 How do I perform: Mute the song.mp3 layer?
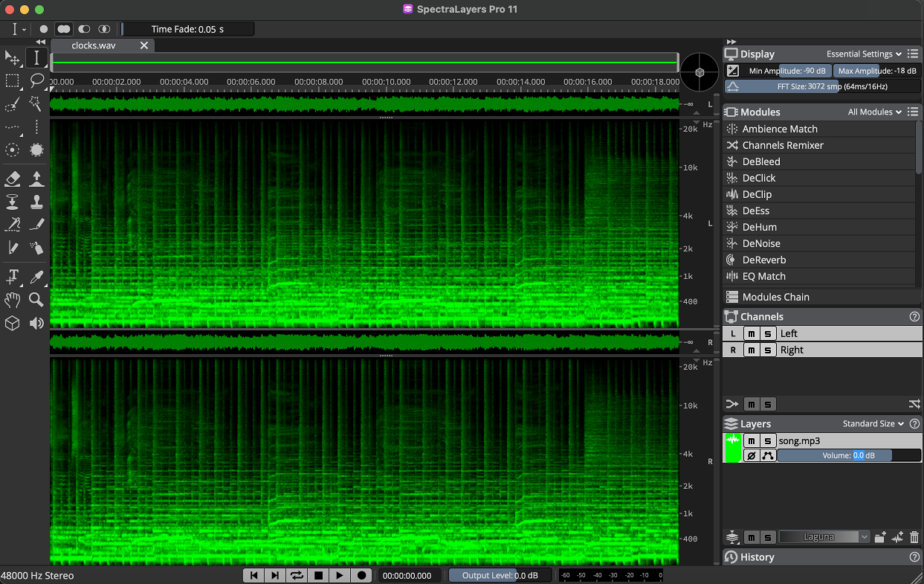point(752,441)
